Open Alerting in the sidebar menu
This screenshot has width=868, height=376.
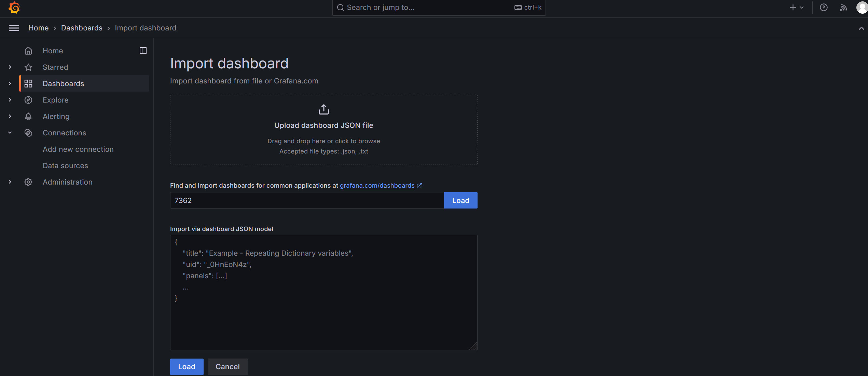(56, 116)
